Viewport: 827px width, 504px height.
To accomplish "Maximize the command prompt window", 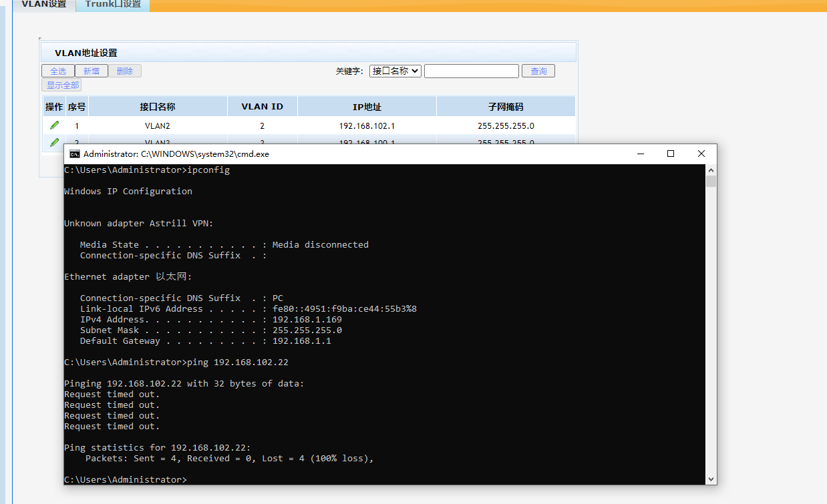I will 671,154.
